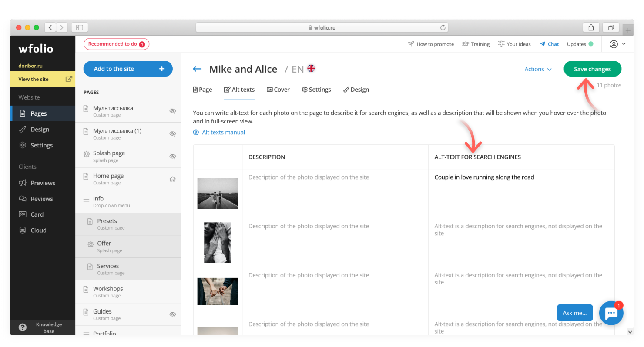Viewport: 644px width, 347px height.
Task: Click description field of third photo
Action: click(x=335, y=291)
